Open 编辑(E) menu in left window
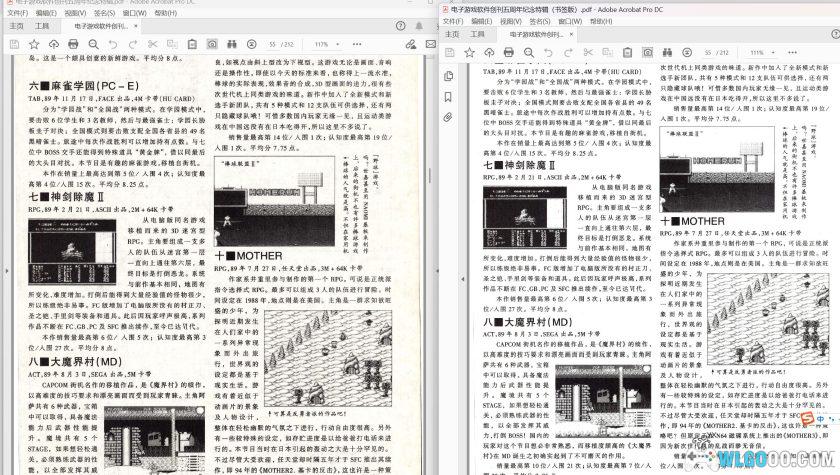Viewport: 840px width, 475px height. (46, 13)
